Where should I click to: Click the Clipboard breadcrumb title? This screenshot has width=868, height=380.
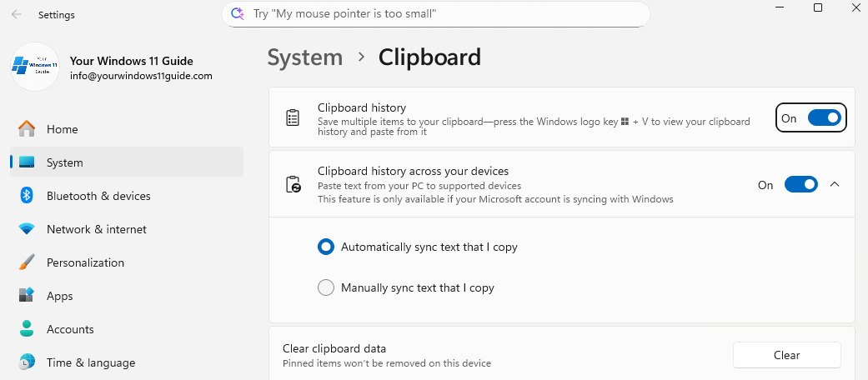[x=429, y=57]
